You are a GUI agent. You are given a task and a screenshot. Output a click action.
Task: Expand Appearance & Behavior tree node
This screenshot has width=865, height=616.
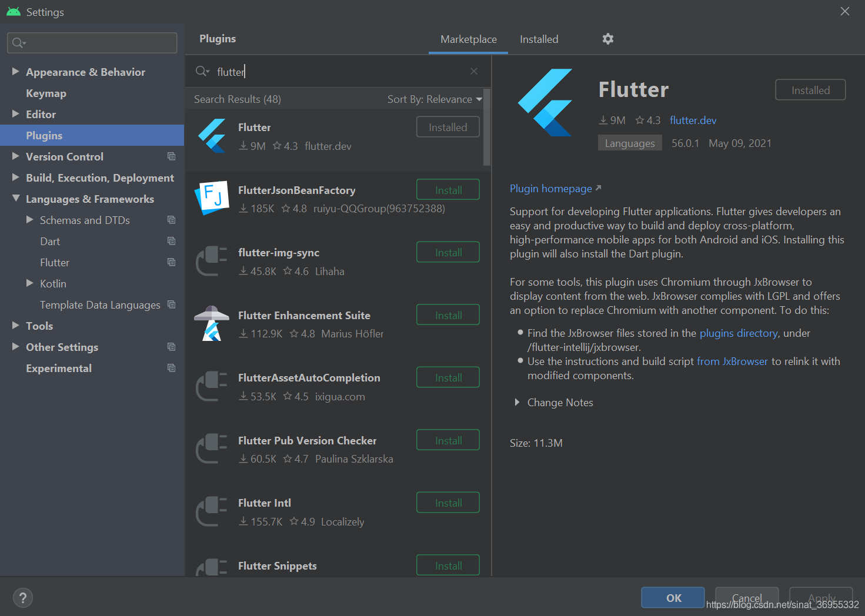click(16, 71)
